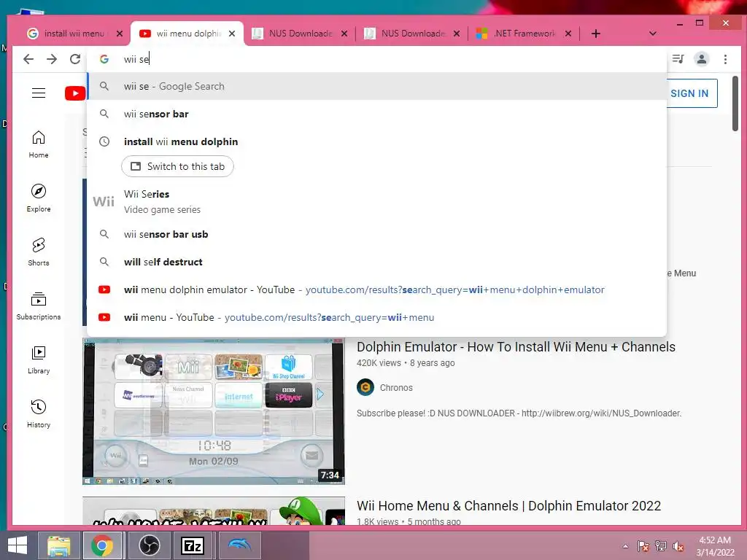Image resolution: width=747 pixels, height=560 pixels.
Task: Open 'Dolphin Emulator - How To Install Wii Menu' title
Action: [516, 346]
